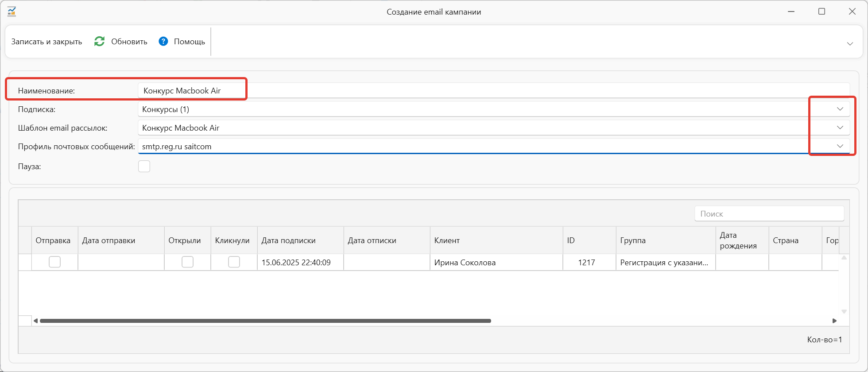
Task: Click the Клиент column header
Action: click(496, 240)
